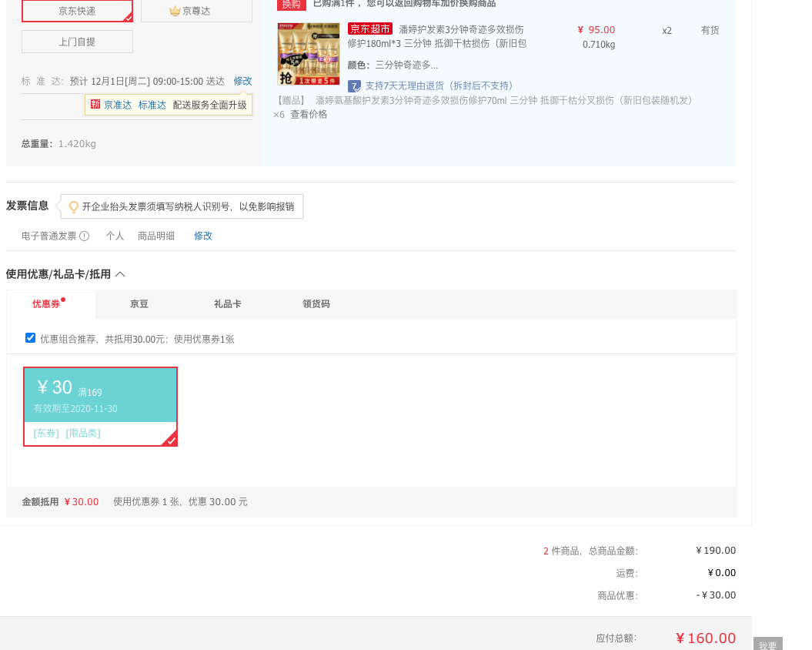The height and width of the screenshot is (650, 812).
Task: Open the Pantene product thumbnail
Action: (309, 54)
